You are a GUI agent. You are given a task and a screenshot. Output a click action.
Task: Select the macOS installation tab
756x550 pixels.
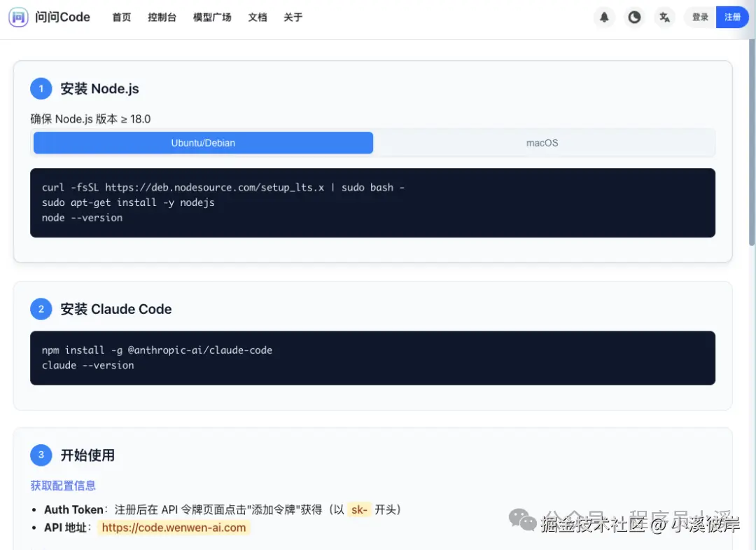coord(542,142)
